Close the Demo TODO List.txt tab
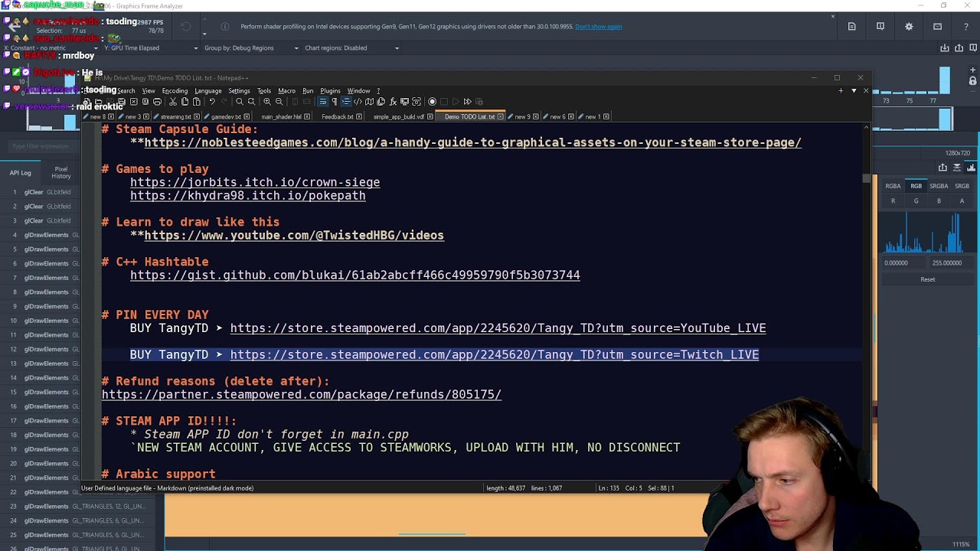The image size is (980, 551). tap(501, 117)
